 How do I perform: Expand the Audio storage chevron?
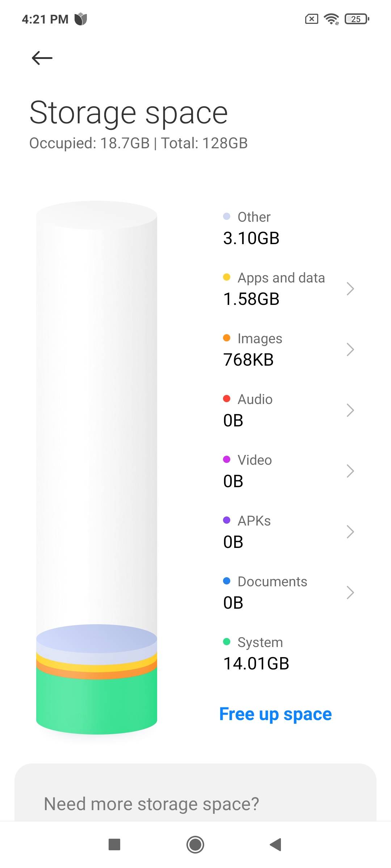point(350,410)
